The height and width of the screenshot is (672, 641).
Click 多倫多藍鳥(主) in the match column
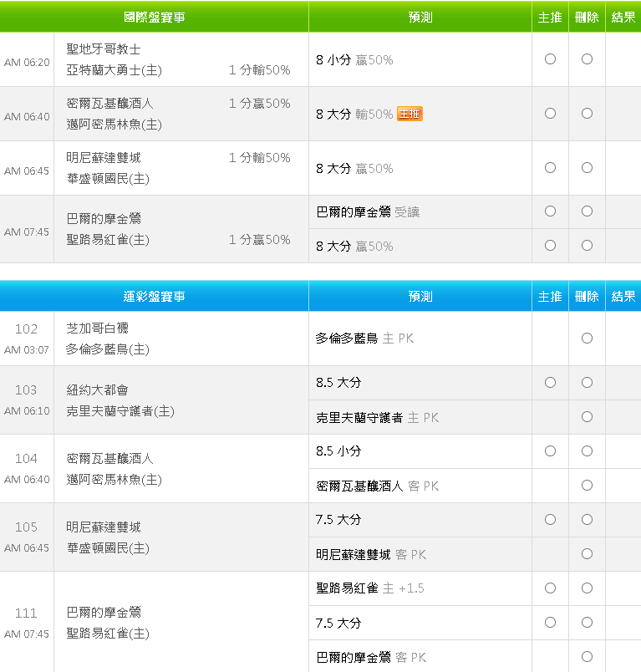[108, 349]
